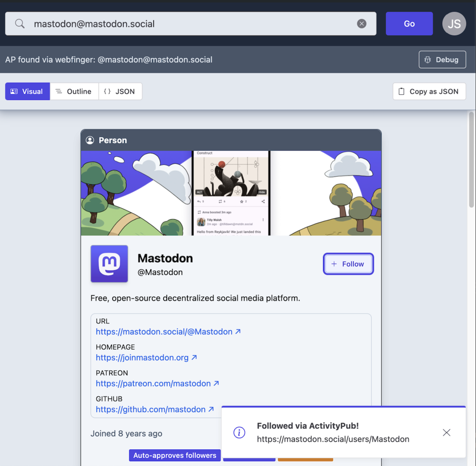Open the mastodon.social/@Mastodon URL link
476x466 pixels.
click(164, 332)
